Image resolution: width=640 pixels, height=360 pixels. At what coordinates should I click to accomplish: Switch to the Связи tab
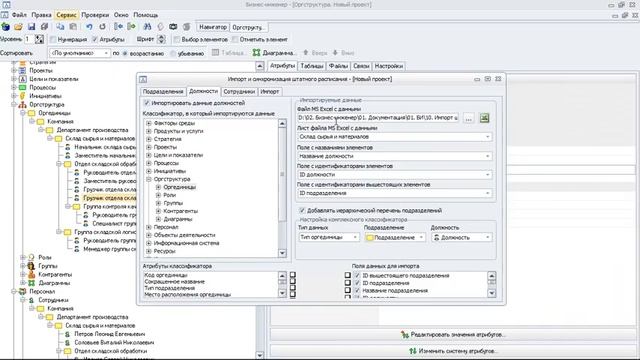click(x=361, y=66)
